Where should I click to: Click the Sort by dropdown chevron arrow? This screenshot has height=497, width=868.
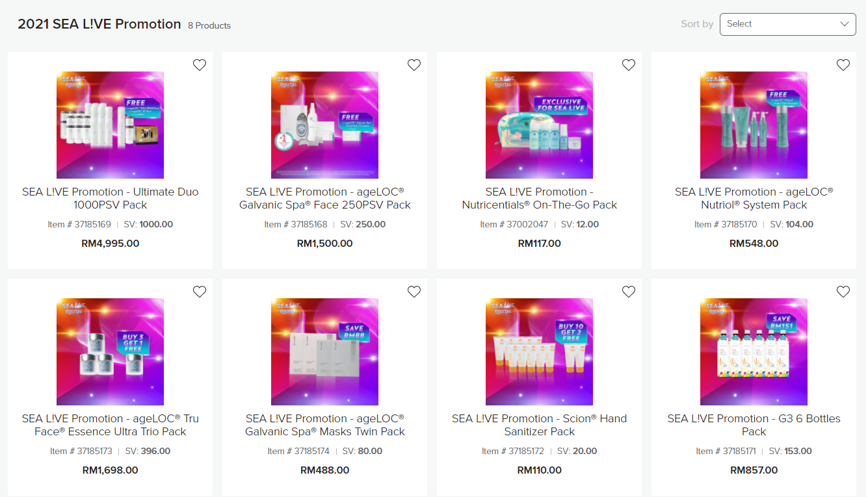(845, 24)
